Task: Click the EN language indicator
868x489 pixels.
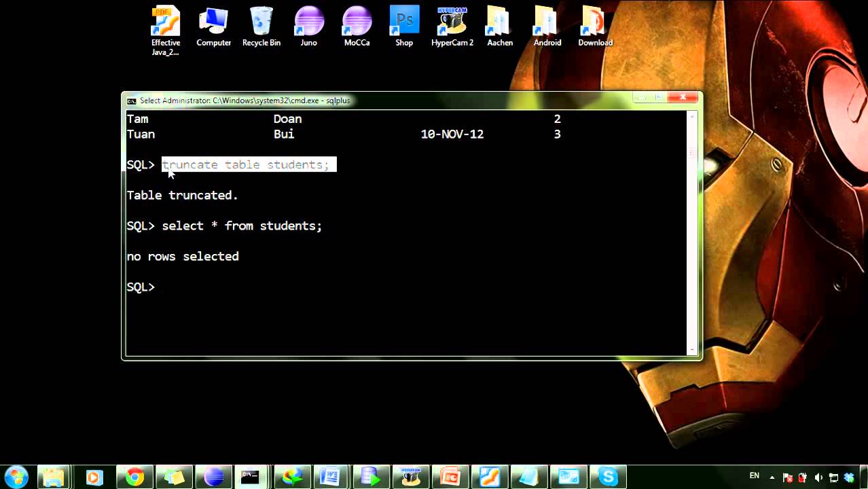Action: tap(755, 476)
